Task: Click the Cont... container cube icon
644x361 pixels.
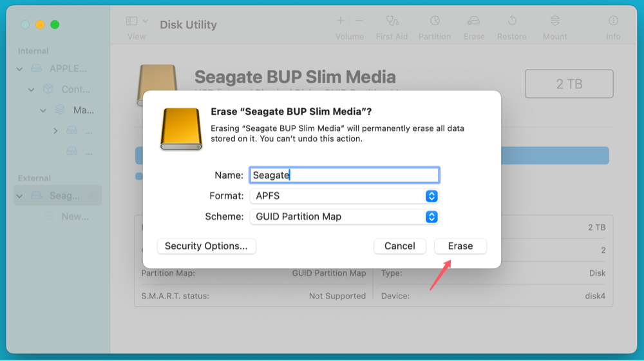Action: pos(48,89)
